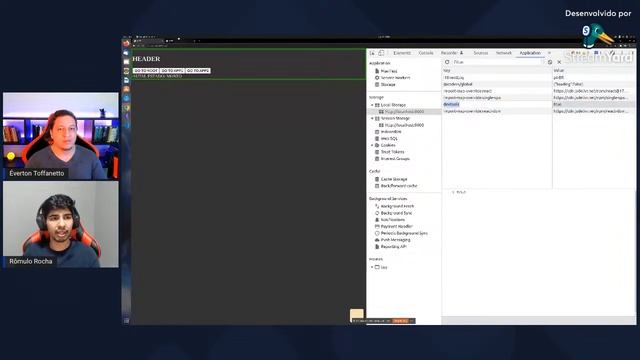
Task: Click the delete selected entry X icon
Action: 559,62
